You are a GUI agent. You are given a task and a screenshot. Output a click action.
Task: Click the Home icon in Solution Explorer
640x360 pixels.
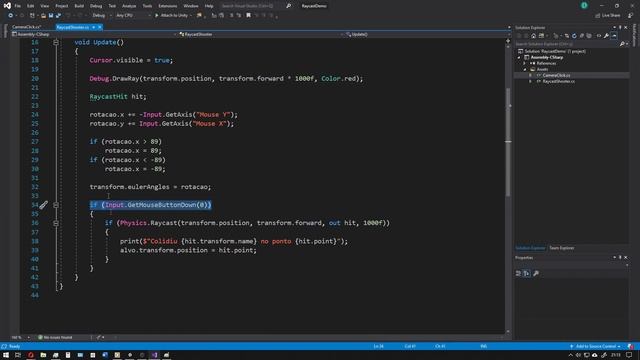pyautogui.click(x=533, y=36)
